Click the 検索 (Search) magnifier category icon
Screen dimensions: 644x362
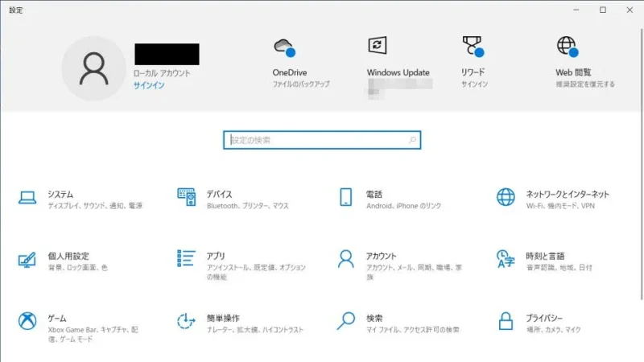[x=346, y=322]
